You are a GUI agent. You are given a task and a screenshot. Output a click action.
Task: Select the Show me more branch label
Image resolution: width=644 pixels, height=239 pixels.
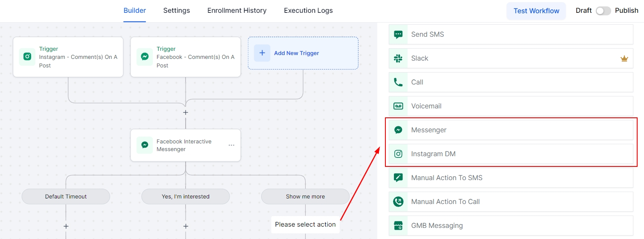tap(305, 197)
